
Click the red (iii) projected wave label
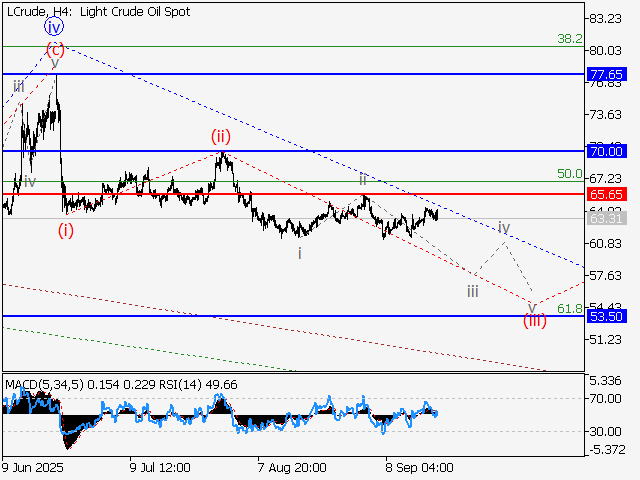tap(535, 320)
